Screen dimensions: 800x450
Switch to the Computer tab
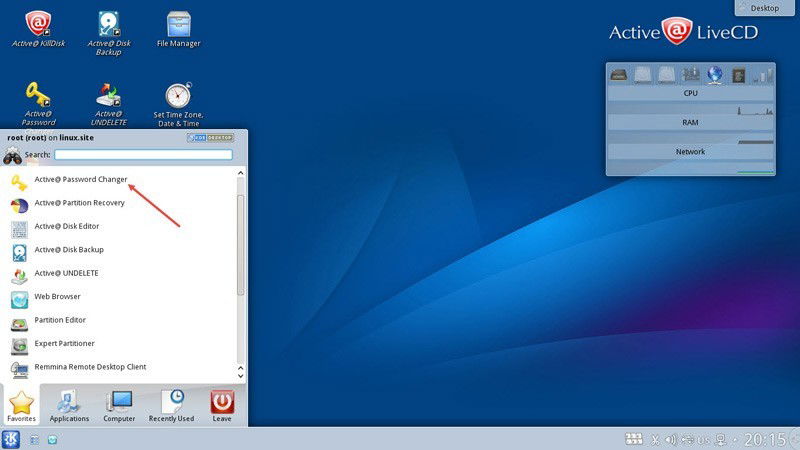coord(119,406)
